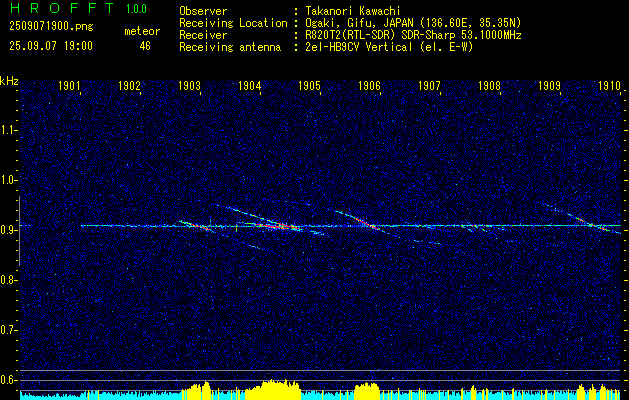Click the Observer field label

(203, 11)
